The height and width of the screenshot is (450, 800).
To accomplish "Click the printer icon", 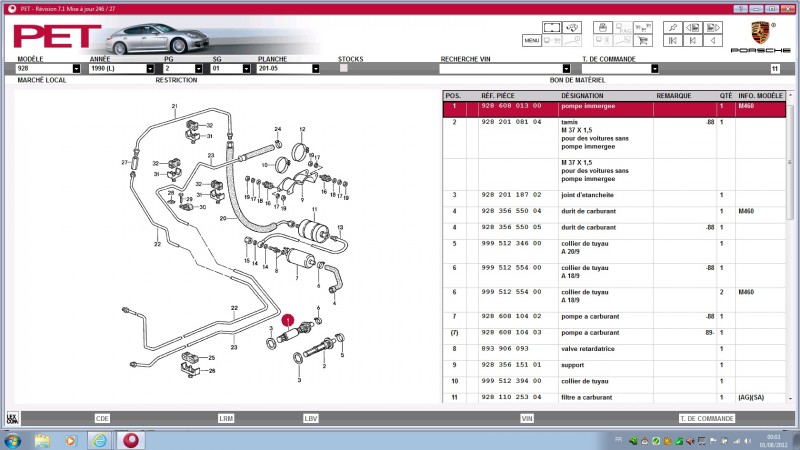I will [603, 28].
